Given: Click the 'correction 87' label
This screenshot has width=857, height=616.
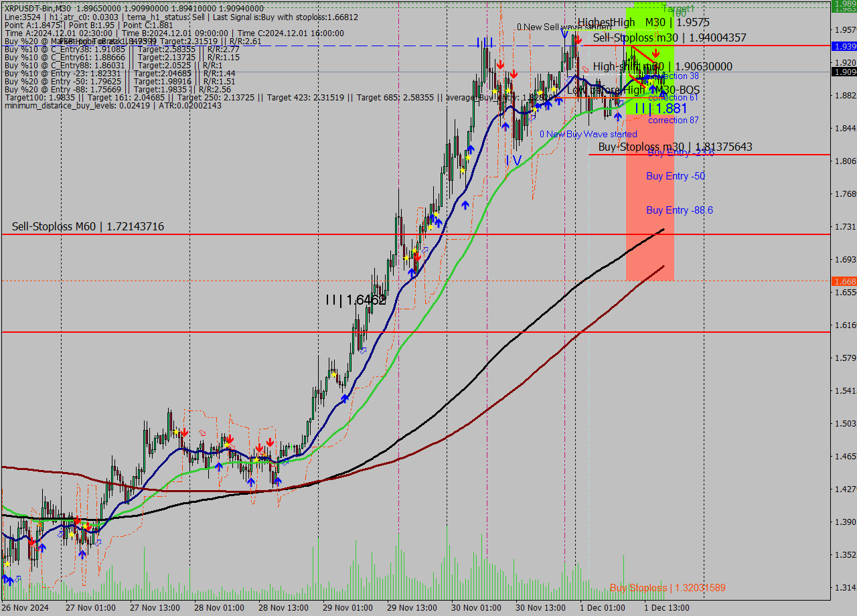Looking at the screenshot, I should pyautogui.click(x=674, y=120).
